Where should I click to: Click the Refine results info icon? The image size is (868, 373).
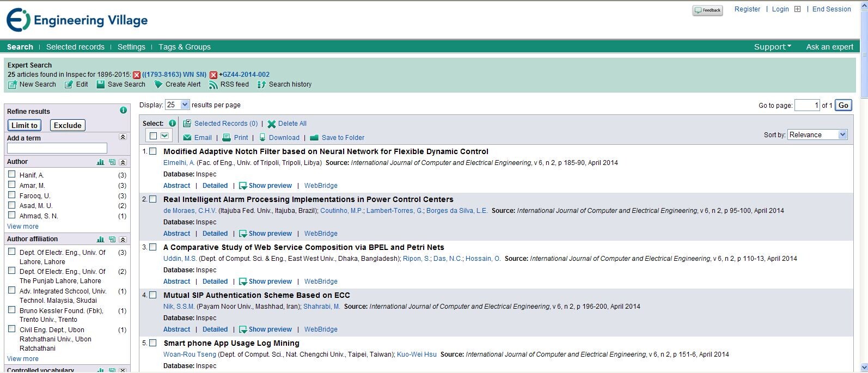point(123,111)
